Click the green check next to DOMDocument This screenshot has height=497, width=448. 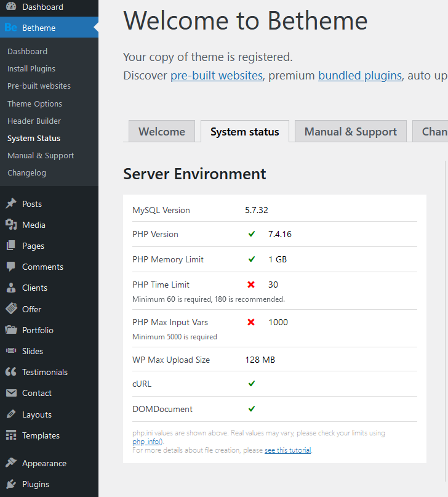[252, 408]
